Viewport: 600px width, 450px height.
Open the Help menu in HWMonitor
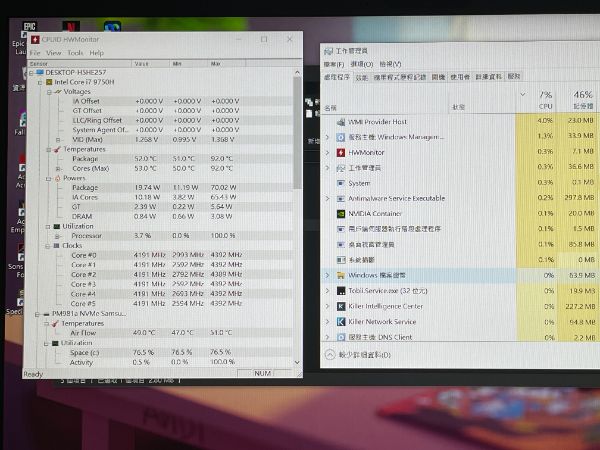pyautogui.click(x=96, y=53)
